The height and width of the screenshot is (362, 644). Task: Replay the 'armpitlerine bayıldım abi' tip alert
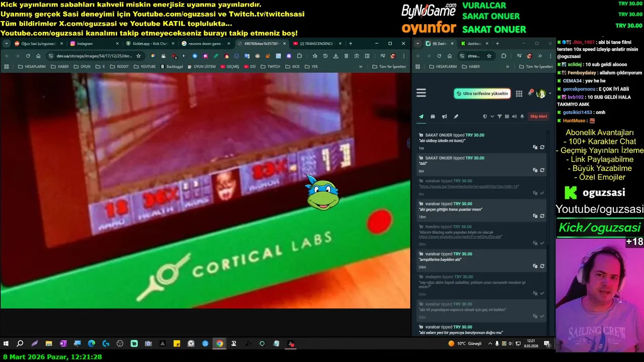(542, 266)
